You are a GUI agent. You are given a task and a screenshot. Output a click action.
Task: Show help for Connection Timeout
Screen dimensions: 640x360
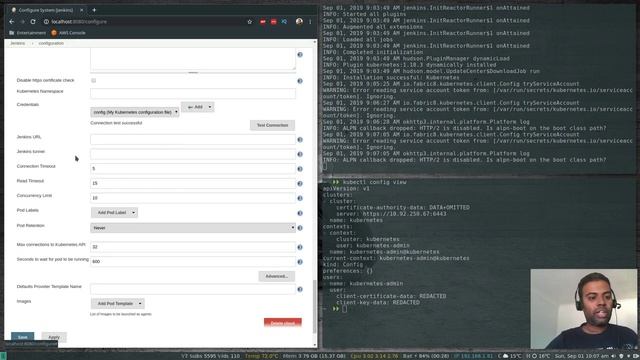click(300, 169)
